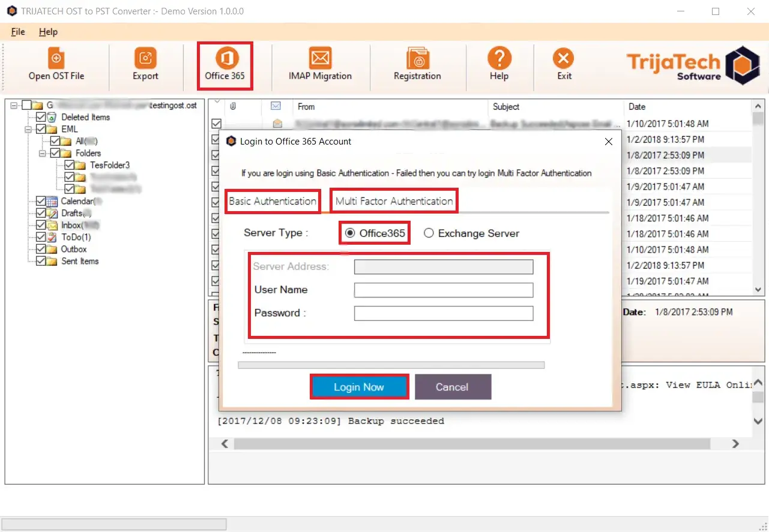Collapse the Folders tree node
The width and height of the screenshot is (769, 532).
(x=42, y=153)
